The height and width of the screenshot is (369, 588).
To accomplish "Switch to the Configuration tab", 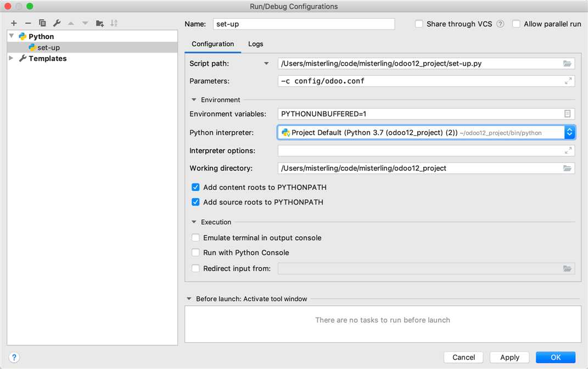I will coord(212,44).
